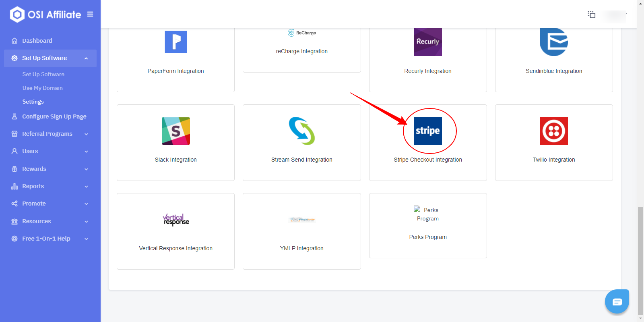Open the Vertical Response Integration link

coord(176,248)
